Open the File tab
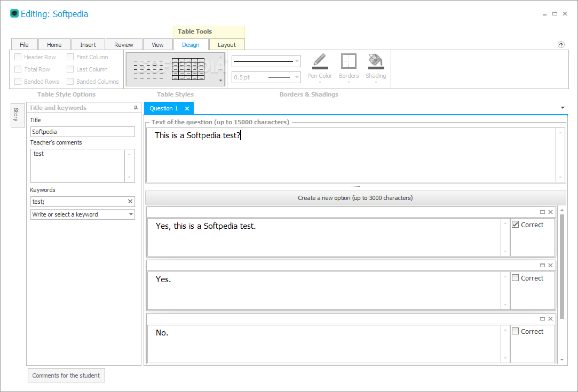The height and width of the screenshot is (392, 578). (x=25, y=45)
